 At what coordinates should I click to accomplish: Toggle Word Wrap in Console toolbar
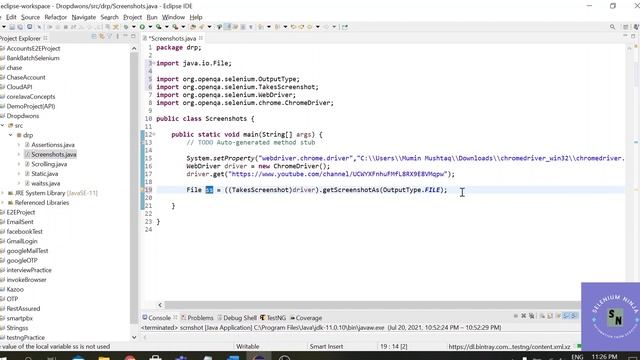point(558,316)
